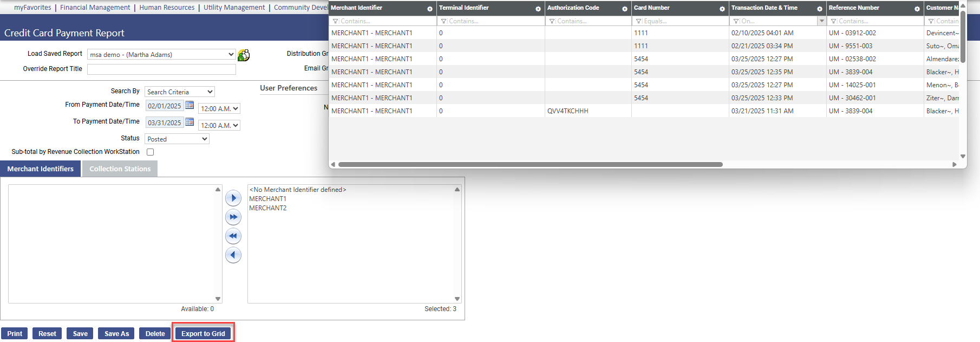Open the From Payment Date calendar picker

tap(190, 105)
